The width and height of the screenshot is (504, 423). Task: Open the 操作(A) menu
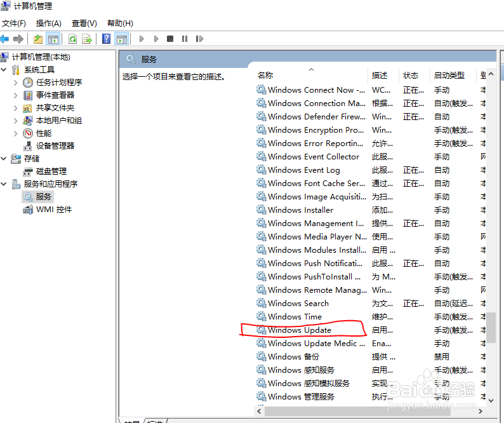tap(48, 23)
